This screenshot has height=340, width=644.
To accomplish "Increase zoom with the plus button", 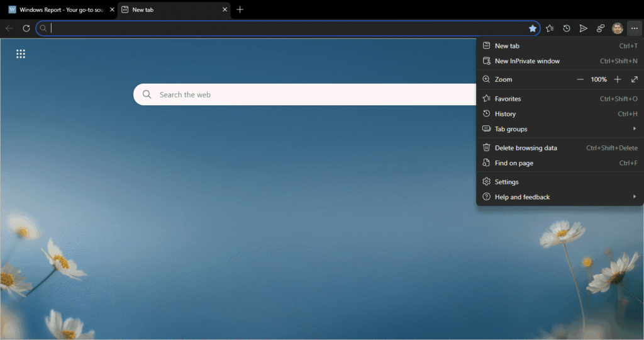I will click(618, 79).
